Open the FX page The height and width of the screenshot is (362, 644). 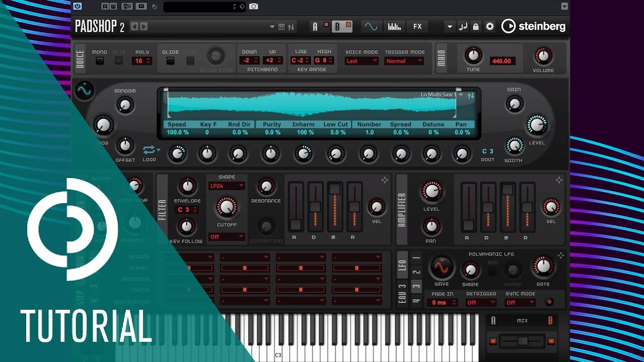(418, 27)
